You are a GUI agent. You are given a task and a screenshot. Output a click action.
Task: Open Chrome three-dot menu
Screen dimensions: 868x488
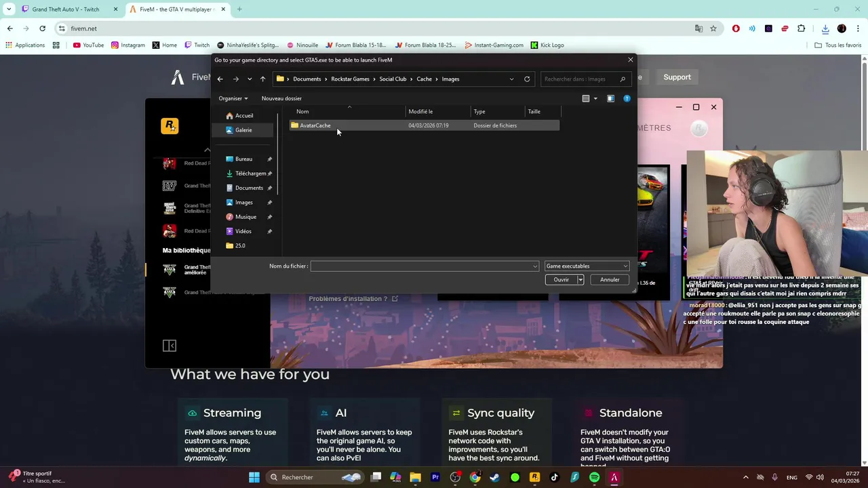coord(856,28)
